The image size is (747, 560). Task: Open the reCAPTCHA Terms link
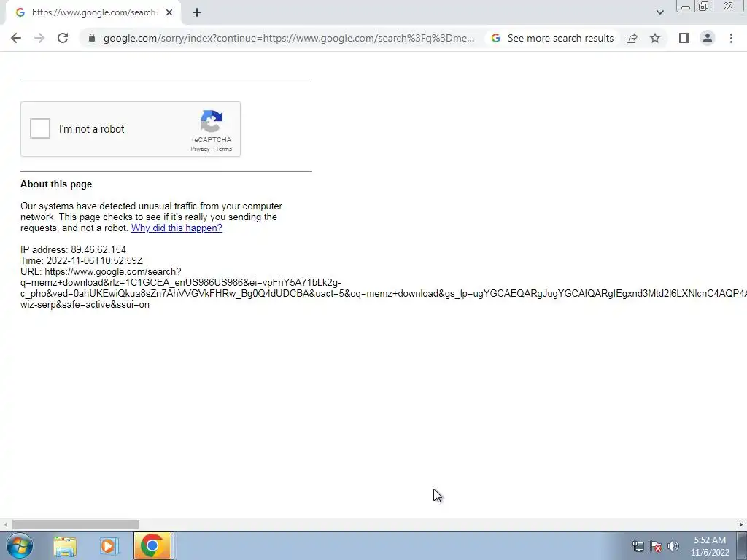pyautogui.click(x=223, y=149)
